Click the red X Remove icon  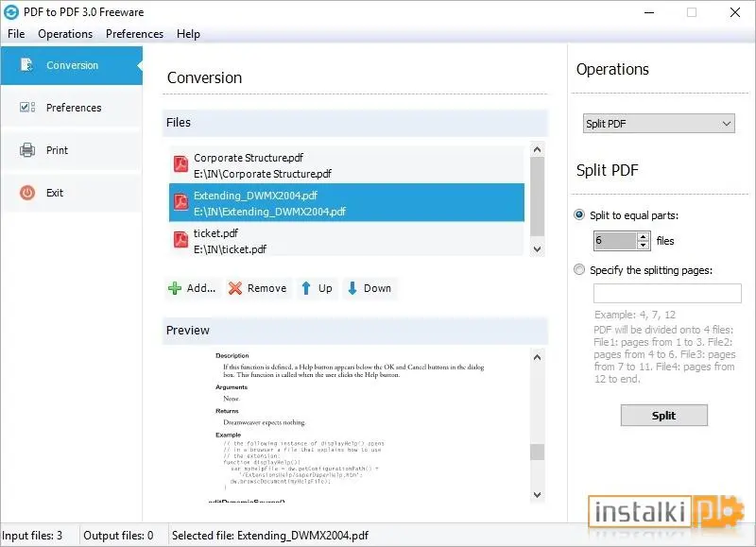click(235, 288)
